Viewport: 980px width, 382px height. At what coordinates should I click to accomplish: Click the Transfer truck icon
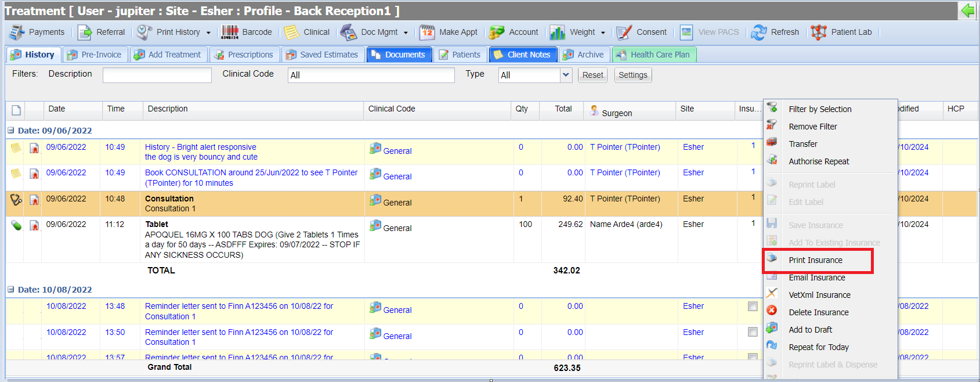[x=772, y=142]
